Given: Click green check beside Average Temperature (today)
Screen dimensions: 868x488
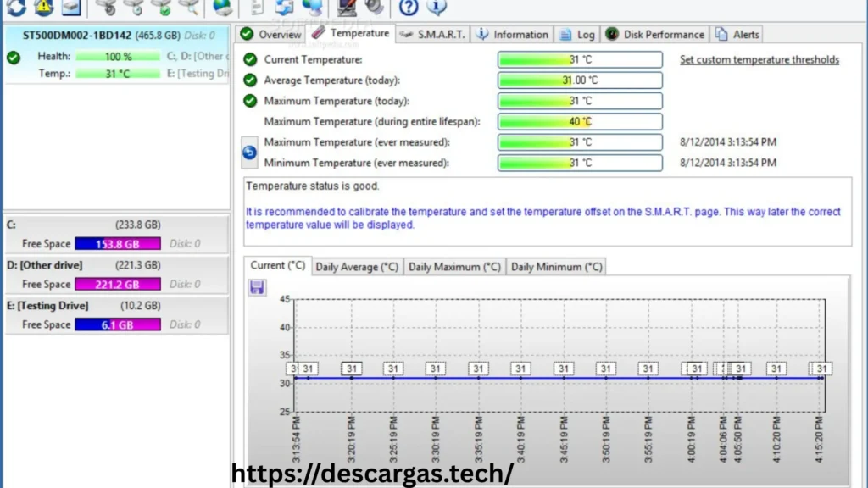Looking at the screenshot, I should pyautogui.click(x=250, y=80).
